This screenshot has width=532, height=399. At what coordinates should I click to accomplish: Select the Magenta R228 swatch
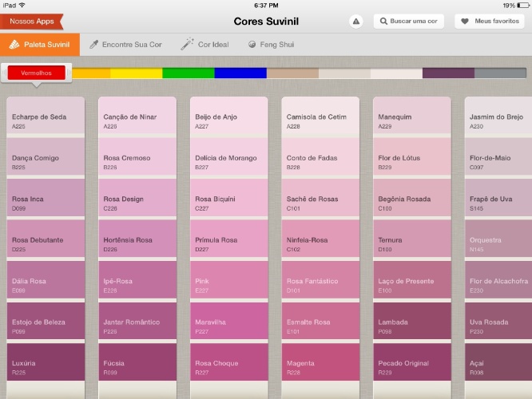click(x=320, y=361)
